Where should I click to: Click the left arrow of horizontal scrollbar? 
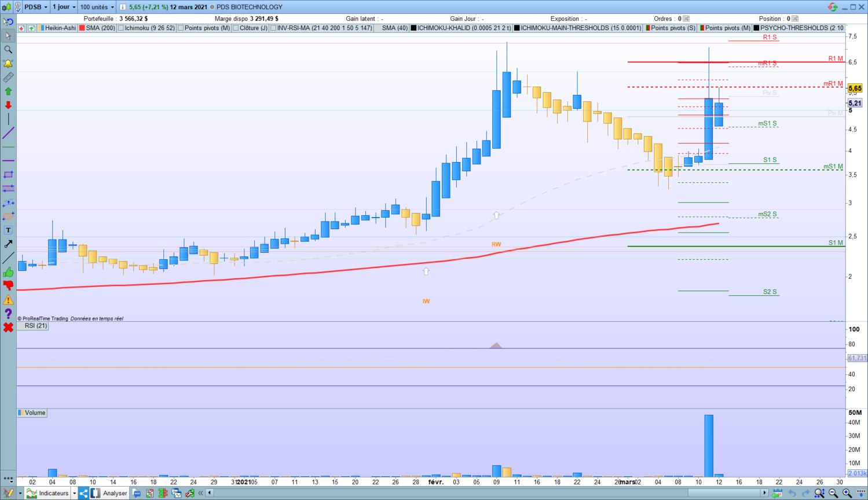210,493
